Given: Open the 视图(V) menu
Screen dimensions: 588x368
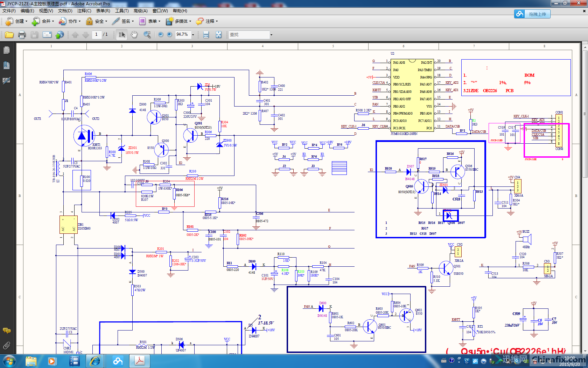Looking at the screenshot, I should [x=46, y=11].
